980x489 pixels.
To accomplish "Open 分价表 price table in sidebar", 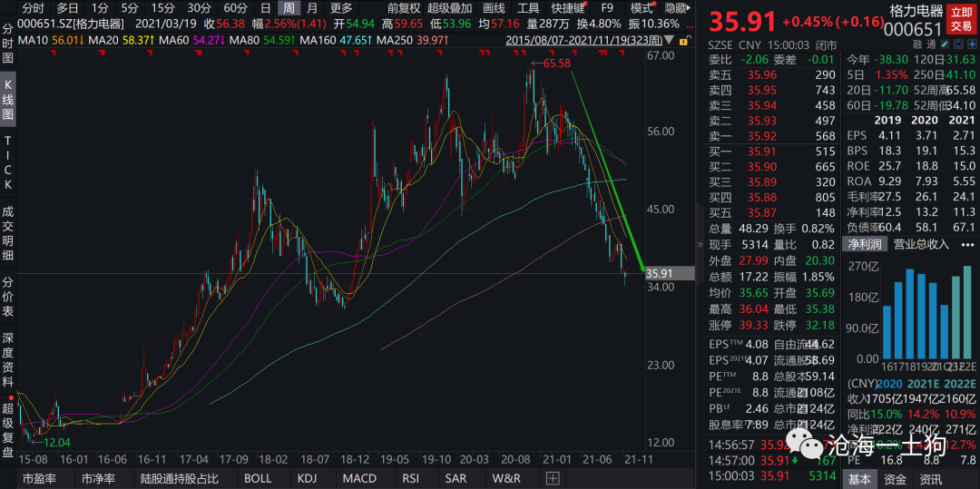I will pos(8,296).
